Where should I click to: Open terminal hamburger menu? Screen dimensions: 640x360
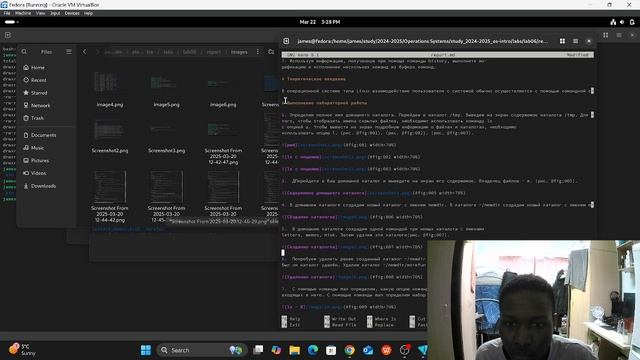point(575,41)
